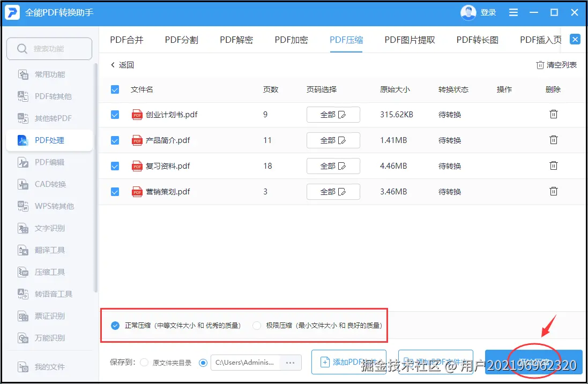Image resolution: width=588 pixels, height=384 pixels.
Task: Switch to the PDF合并 tab
Action: pos(126,40)
